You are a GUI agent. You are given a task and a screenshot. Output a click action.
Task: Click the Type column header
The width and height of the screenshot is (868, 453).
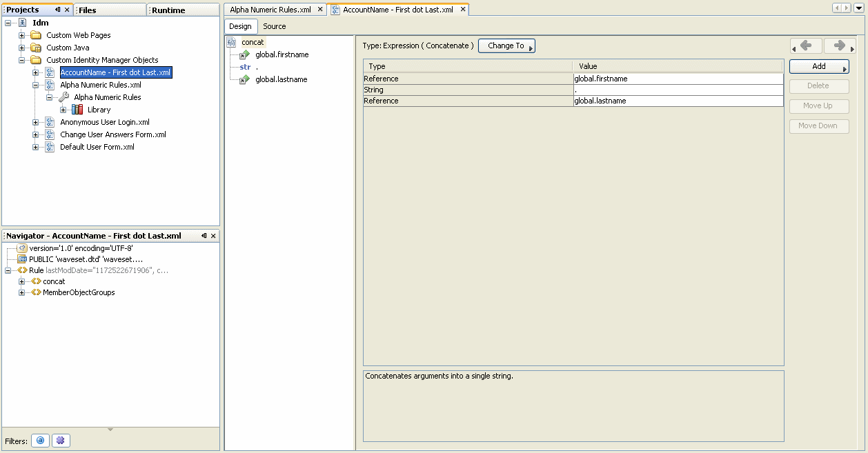pyautogui.click(x=468, y=66)
